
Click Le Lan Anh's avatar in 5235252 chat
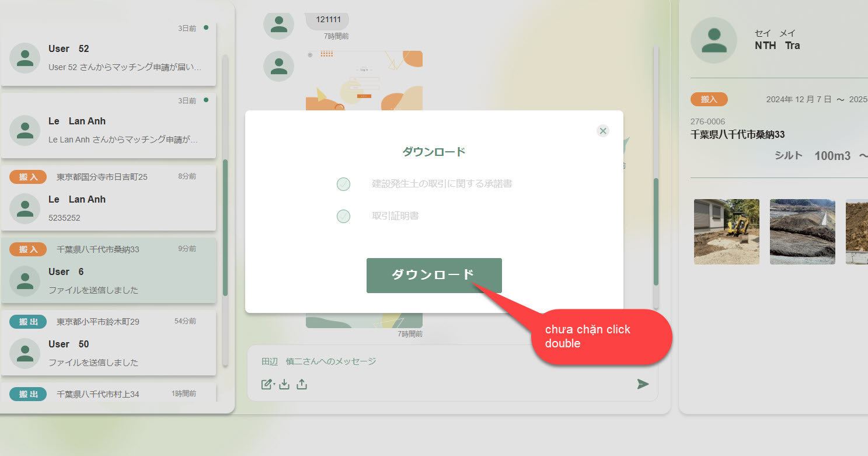coord(25,208)
